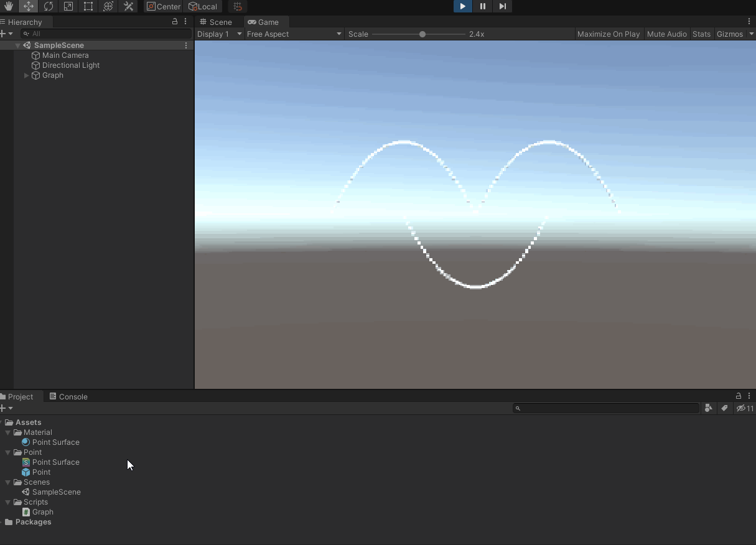This screenshot has width=756, height=545.
Task: Search by type icon
Action: tap(708, 408)
